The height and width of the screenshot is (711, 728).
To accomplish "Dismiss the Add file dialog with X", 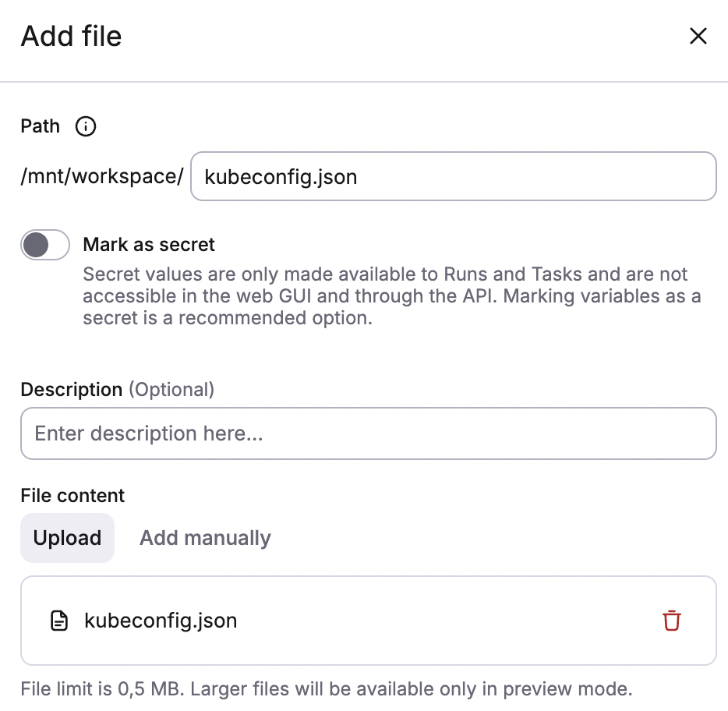I will click(x=698, y=36).
